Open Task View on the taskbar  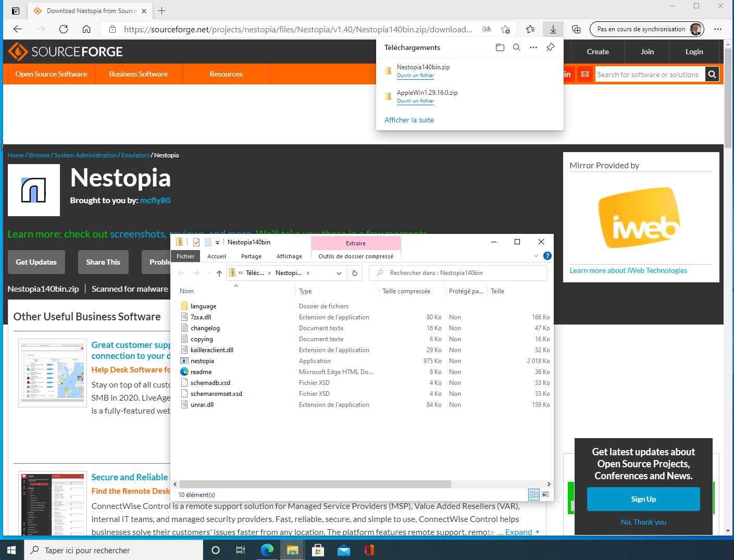pos(241,550)
